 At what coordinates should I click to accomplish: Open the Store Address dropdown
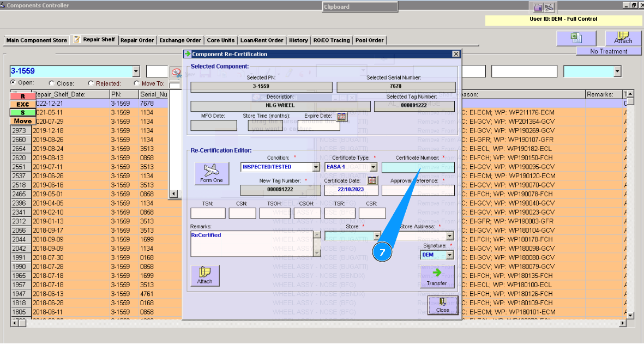point(450,236)
